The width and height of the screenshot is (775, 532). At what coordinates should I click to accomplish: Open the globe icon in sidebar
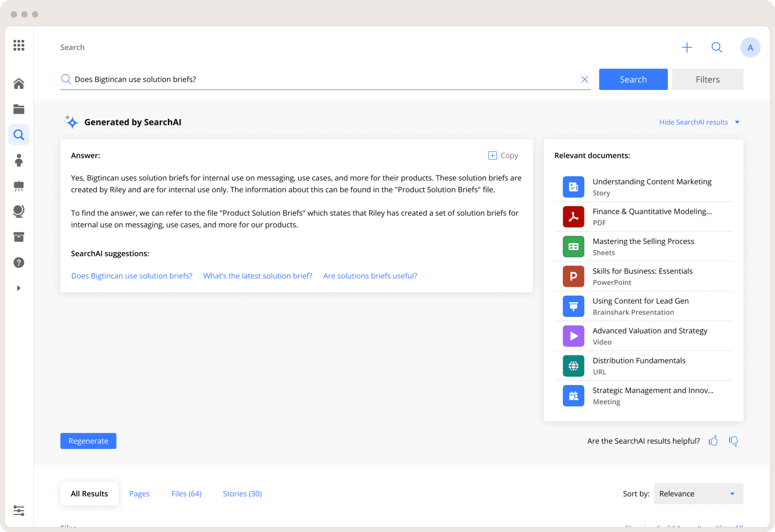pos(19,211)
